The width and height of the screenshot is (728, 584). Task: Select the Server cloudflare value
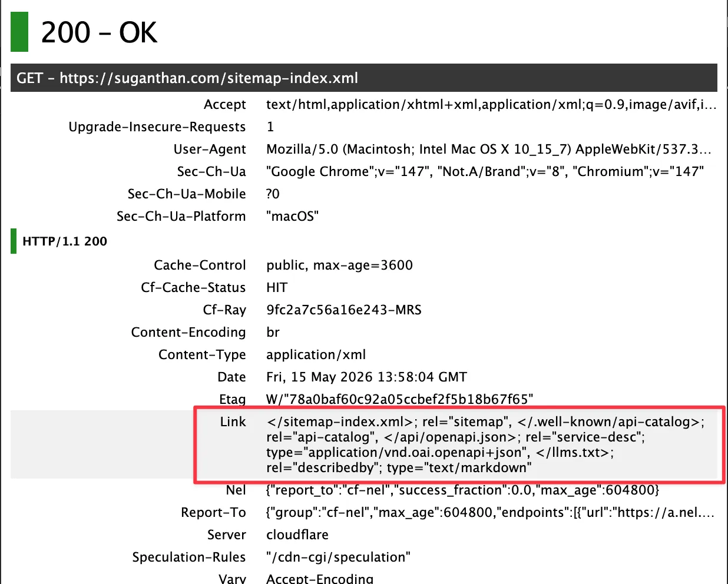297,535
